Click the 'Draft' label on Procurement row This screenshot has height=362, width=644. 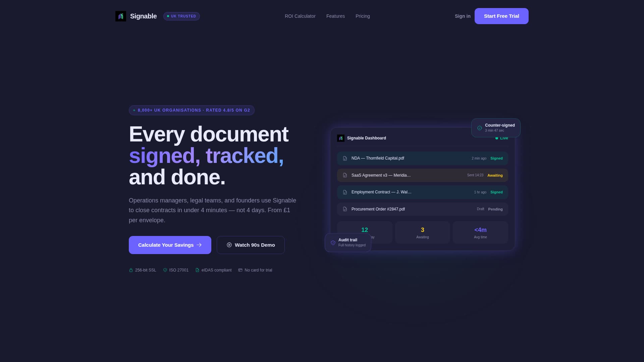click(x=481, y=209)
